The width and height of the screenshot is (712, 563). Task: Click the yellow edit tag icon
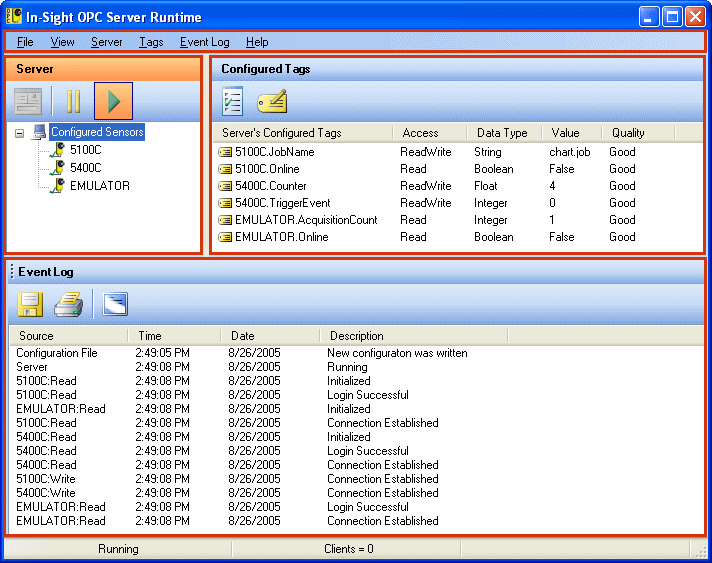272,101
